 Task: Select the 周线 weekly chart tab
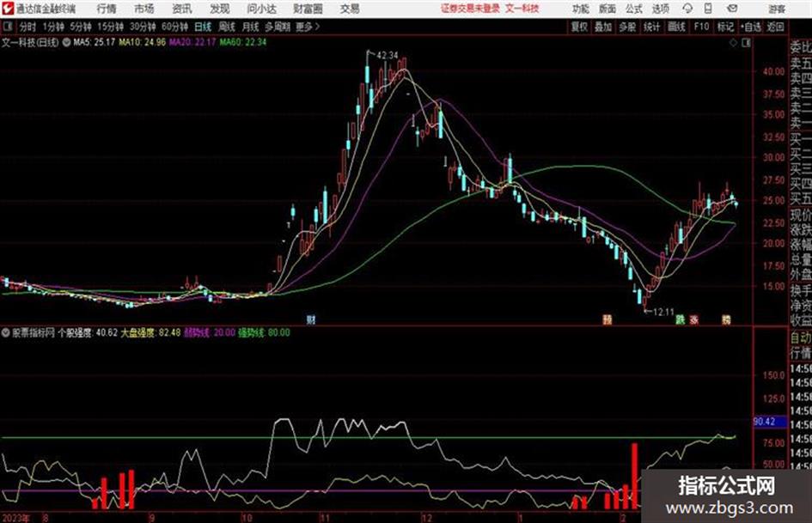pyautogui.click(x=226, y=27)
